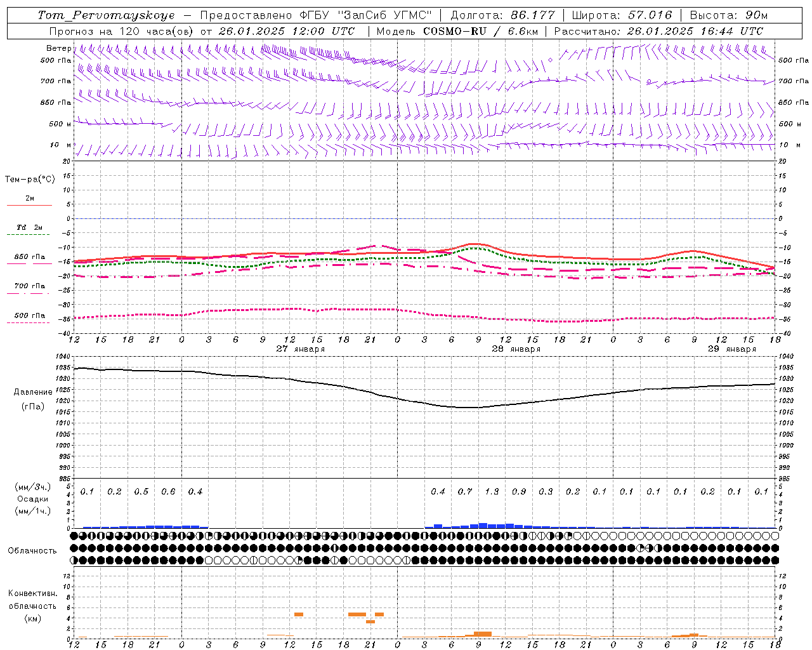Image resolution: width=812 pixels, height=650 pixels.
Task: Click the dotted 500 гПа temperature legend line sample
Action: [28, 322]
